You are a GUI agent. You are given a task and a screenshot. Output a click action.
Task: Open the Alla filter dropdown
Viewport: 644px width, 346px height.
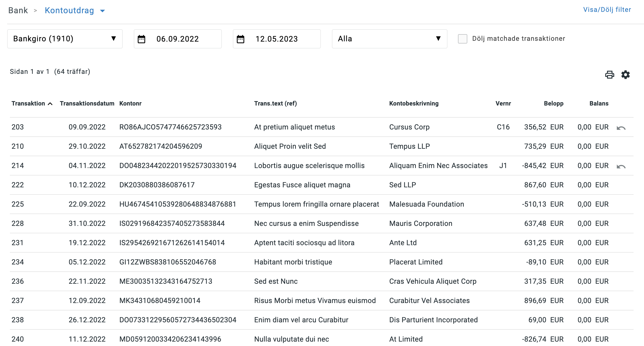[x=389, y=39]
